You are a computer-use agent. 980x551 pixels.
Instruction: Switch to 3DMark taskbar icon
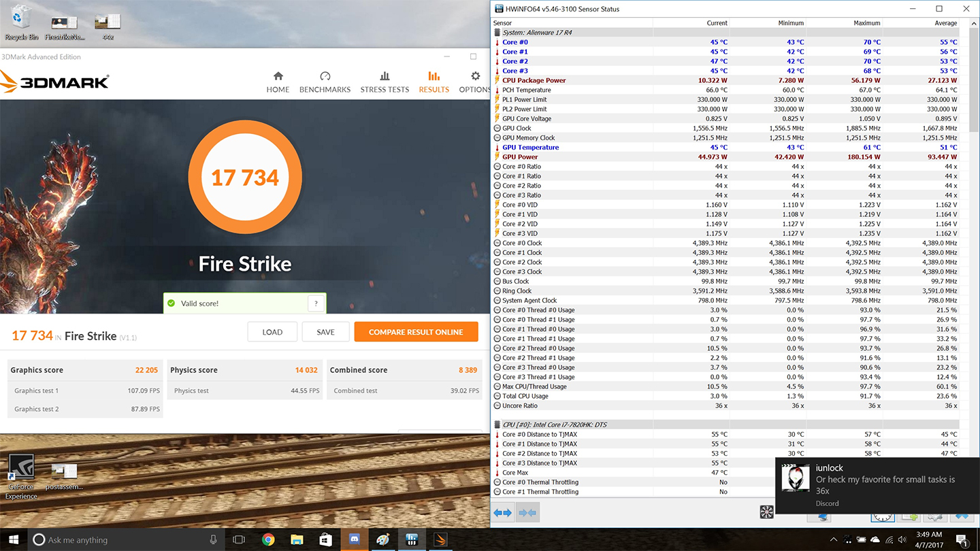(x=440, y=539)
